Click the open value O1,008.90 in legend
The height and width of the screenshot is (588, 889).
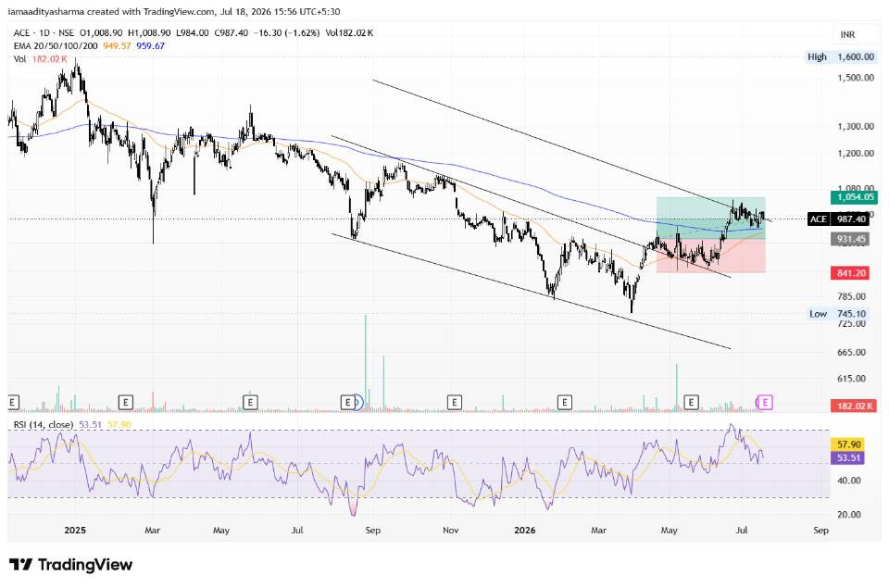click(x=101, y=33)
